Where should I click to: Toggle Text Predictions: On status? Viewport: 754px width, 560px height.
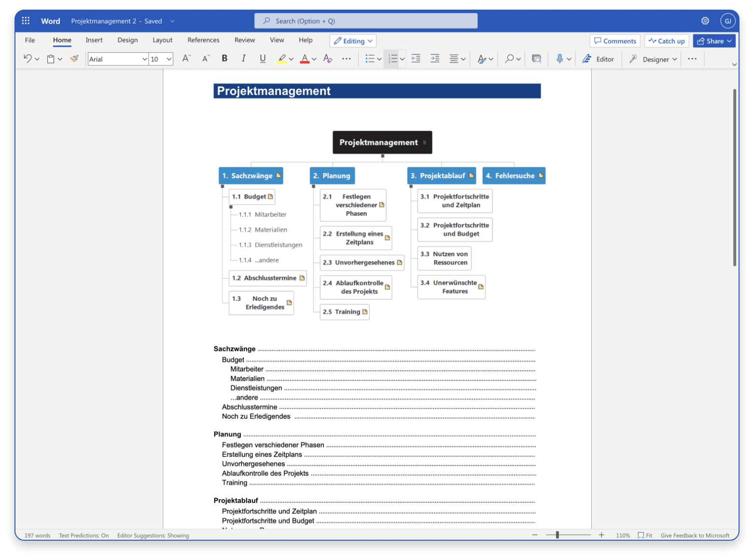(84, 535)
